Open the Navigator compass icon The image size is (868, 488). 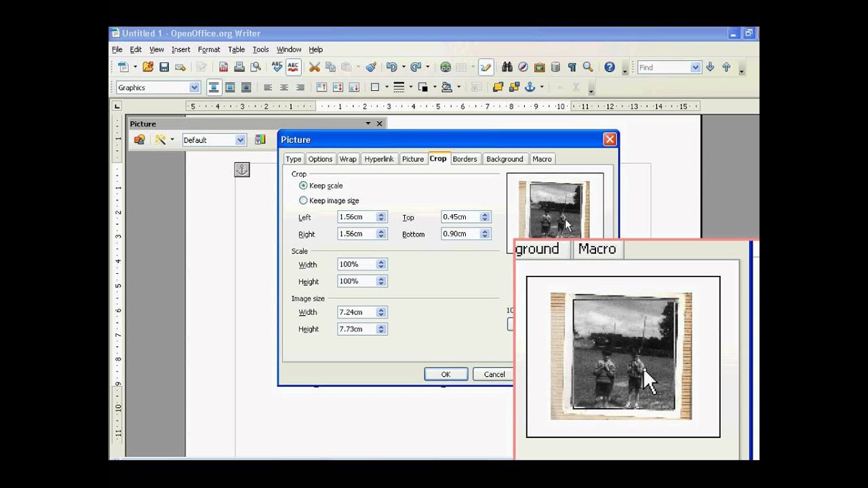click(x=524, y=67)
